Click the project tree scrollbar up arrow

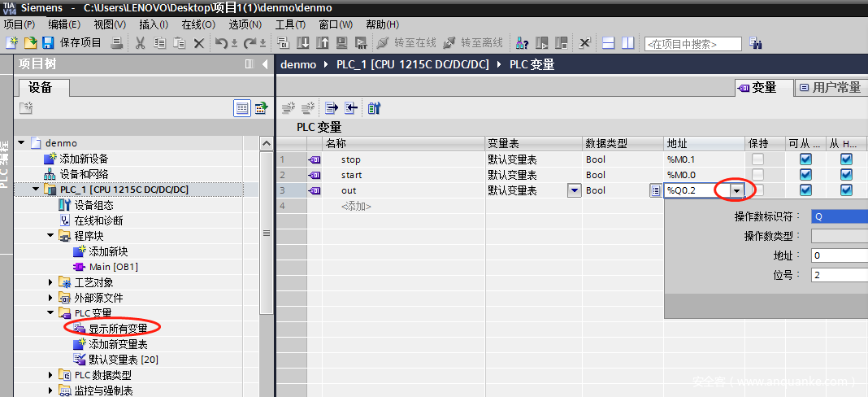(x=266, y=143)
